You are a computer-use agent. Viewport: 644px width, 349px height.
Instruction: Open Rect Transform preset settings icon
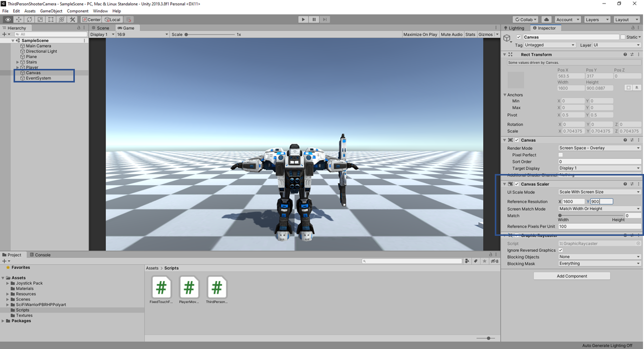click(632, 54)
